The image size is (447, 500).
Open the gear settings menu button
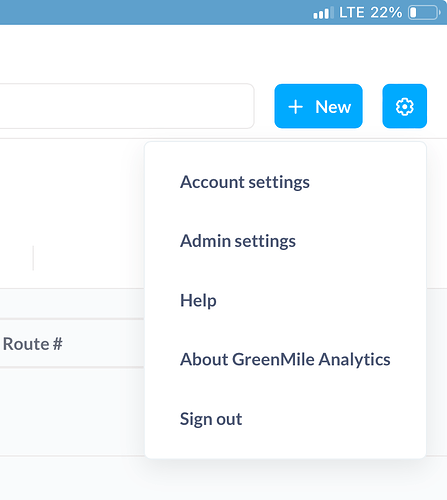404,106
